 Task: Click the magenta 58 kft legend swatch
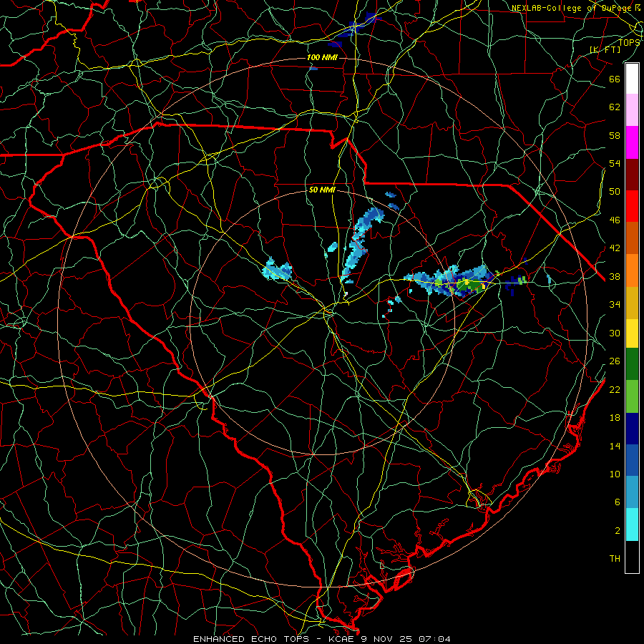click(632, 142)
